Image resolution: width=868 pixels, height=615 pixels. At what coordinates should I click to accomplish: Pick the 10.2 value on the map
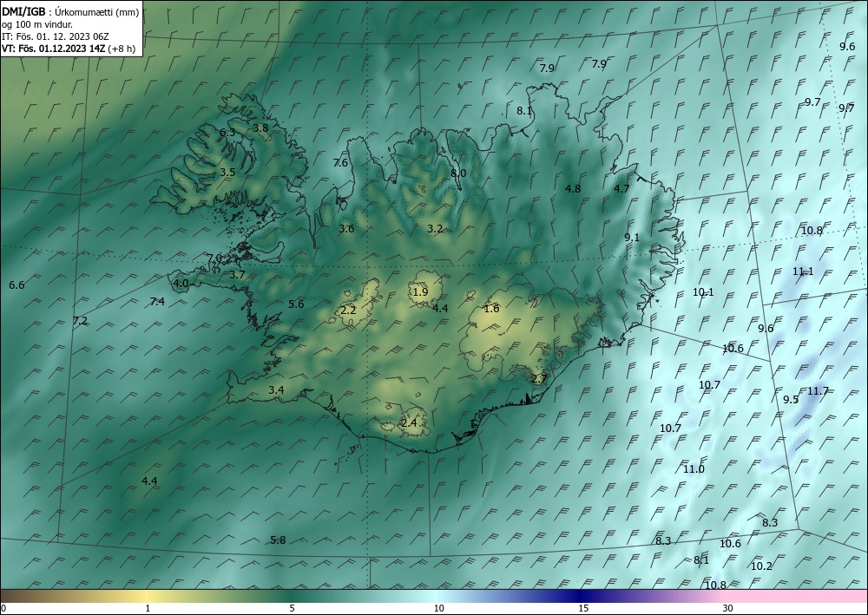tap(761, 566)
